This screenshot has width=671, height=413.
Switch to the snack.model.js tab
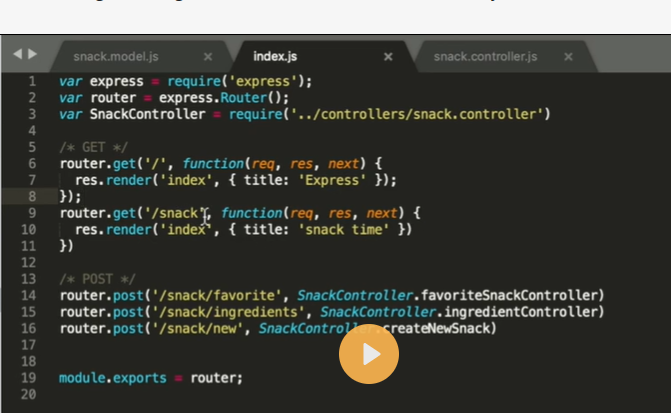(115, 57)
